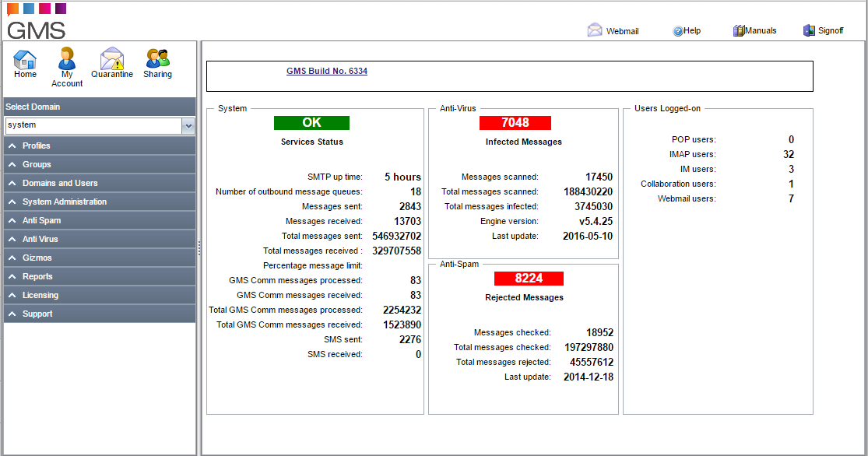
Task: Open the Reports menu section
Action: click(x=100, y=277)
